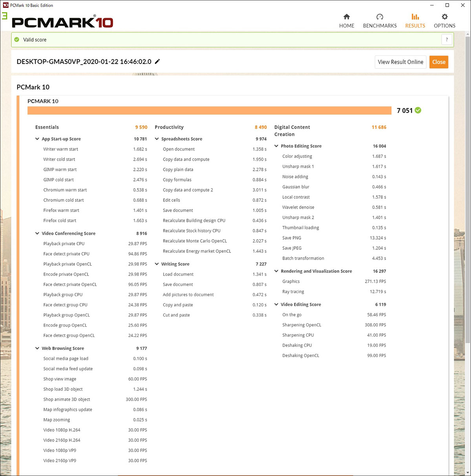Click the Benchmarks gauge icon

pyautogui.click(x=380, y=17)
